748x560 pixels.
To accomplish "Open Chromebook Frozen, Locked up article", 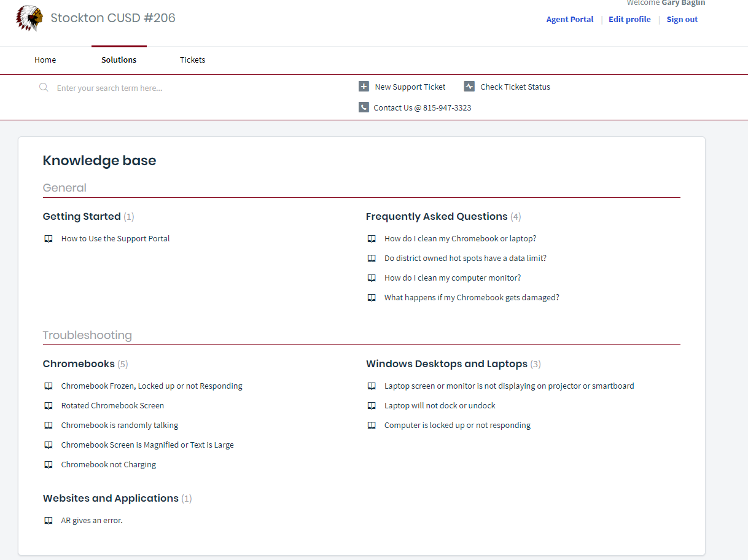I will click(152, 386).
